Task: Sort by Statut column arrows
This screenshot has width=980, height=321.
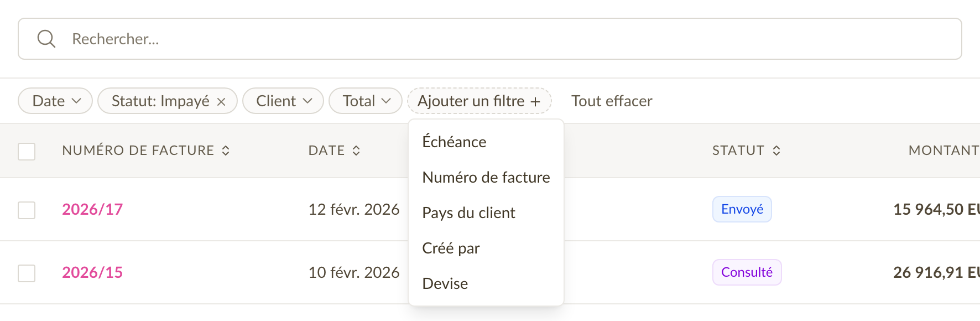Action: (776, 151)
